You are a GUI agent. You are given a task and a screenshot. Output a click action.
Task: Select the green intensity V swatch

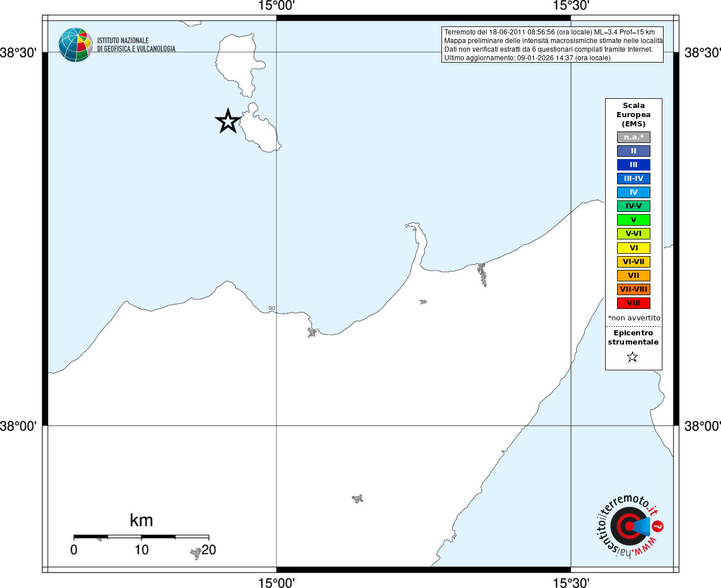point(634,220)
